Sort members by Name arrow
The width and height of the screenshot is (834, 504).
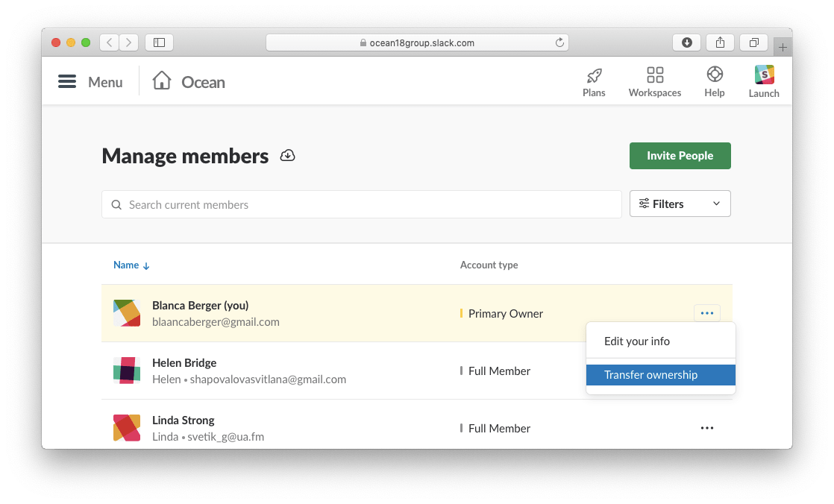tap(146, 265)
